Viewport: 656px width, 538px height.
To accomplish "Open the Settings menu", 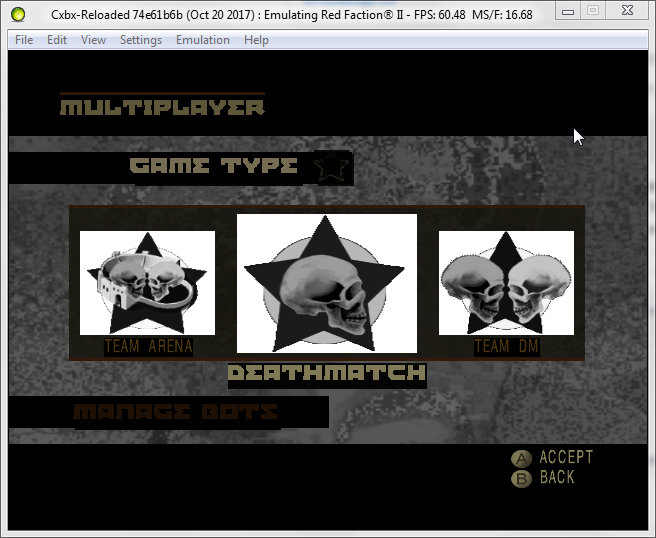I will tap(141, 40).
